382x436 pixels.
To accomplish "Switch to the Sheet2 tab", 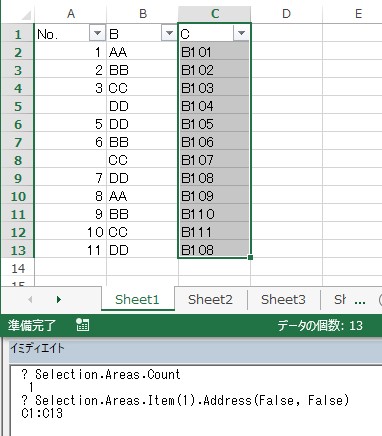I will coord(210,299).
